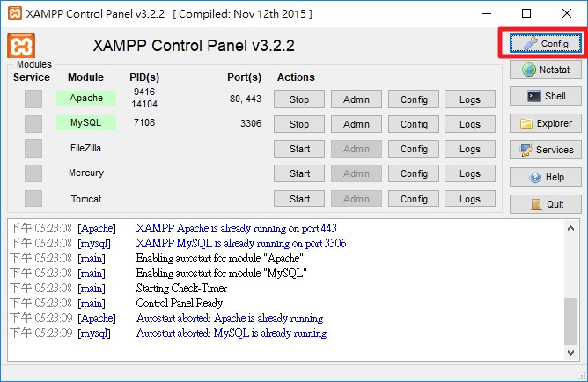Quit the XAMPP Control Panel
This screenshot has width=588, height=382.
point(545,204)
